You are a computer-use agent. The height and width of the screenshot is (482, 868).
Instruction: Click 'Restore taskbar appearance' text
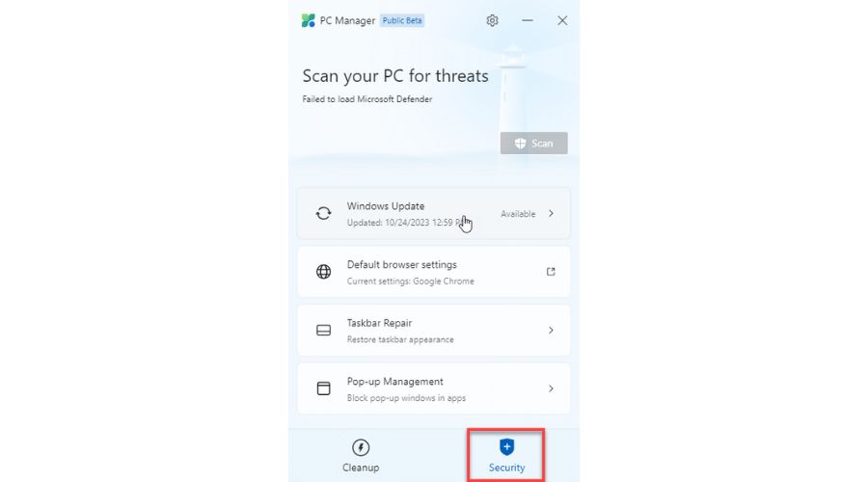click(400, 339)
